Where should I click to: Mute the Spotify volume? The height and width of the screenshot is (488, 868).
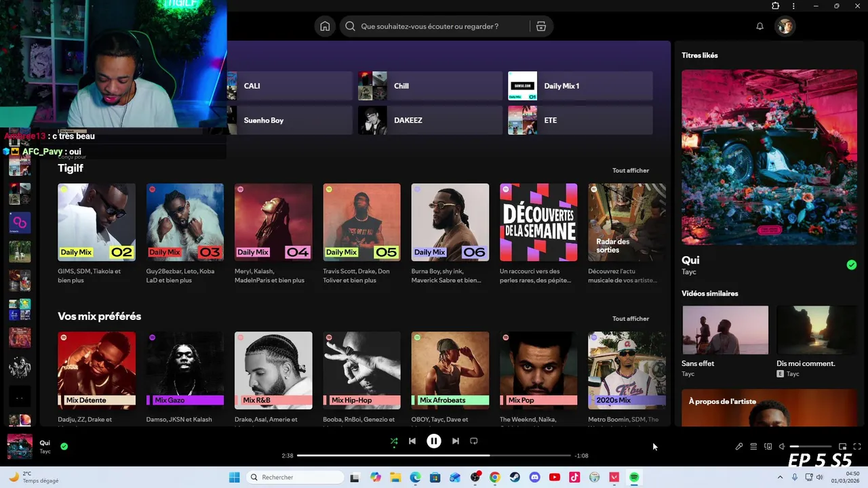782,447
